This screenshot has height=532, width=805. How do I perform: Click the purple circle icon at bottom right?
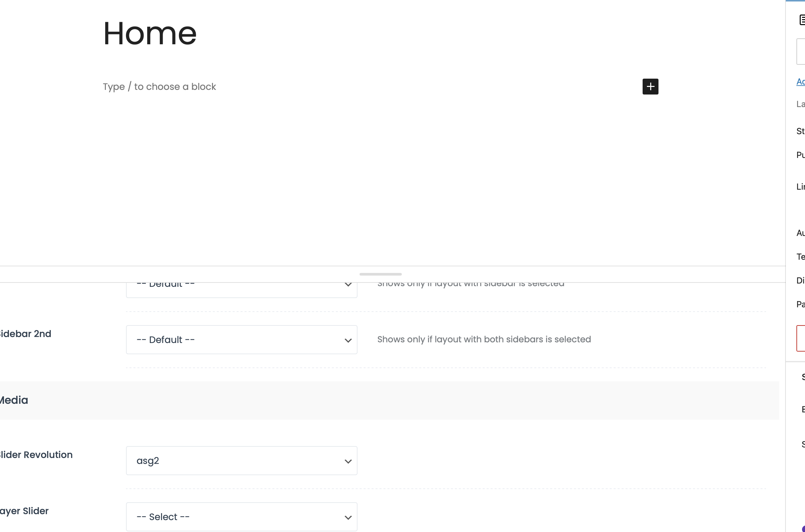click(x=803, y=529)
